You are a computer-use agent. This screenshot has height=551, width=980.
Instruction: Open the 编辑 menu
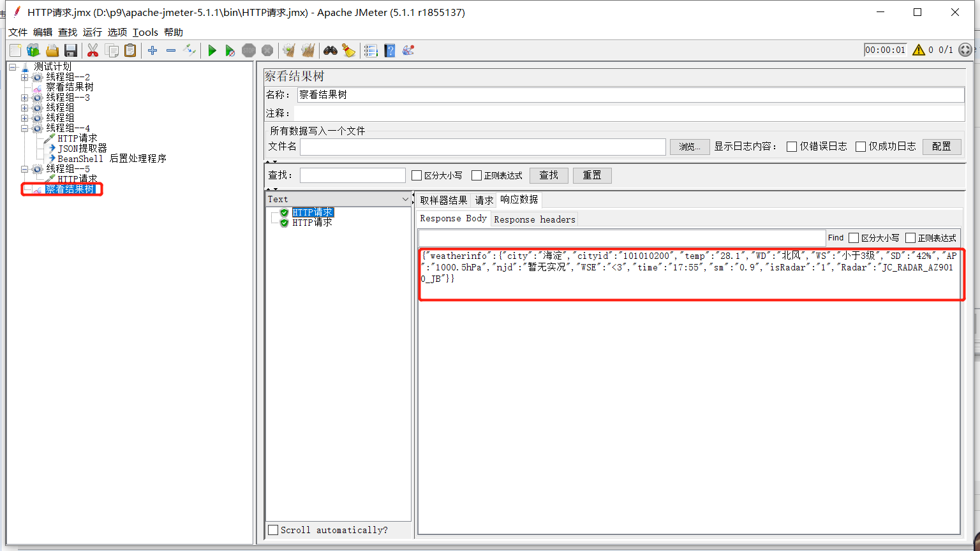43,32
